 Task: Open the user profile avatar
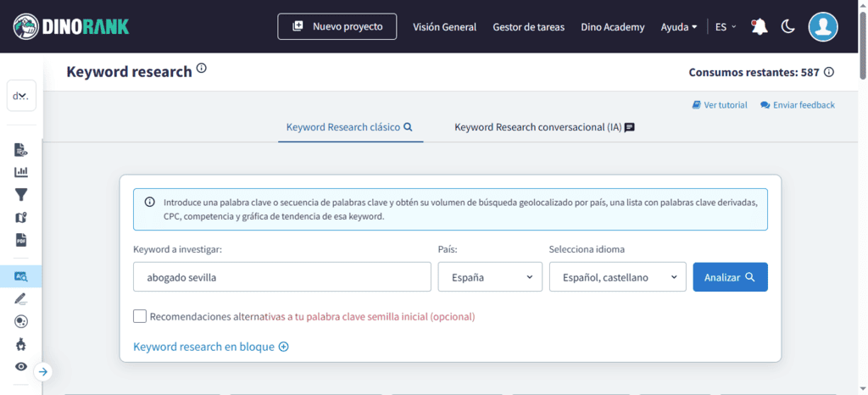(822, 26)
